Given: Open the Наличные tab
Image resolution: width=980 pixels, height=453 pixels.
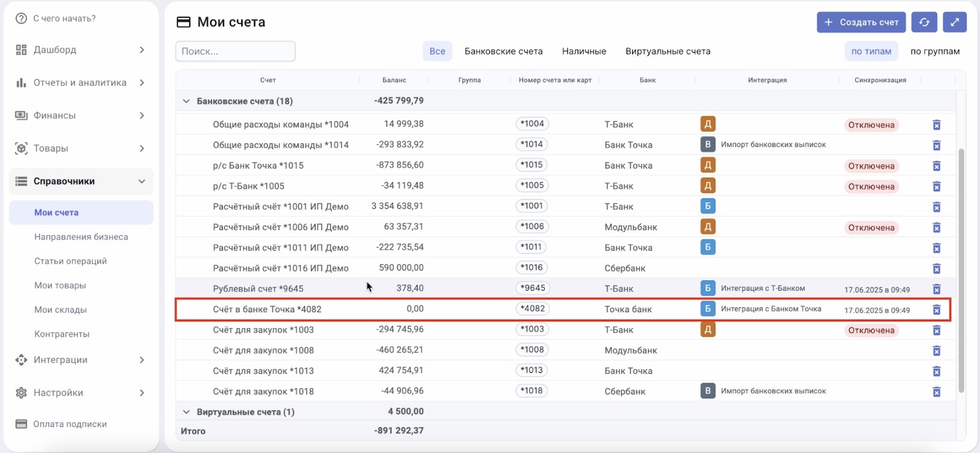Looking at the screenshot, I should 584,51.
